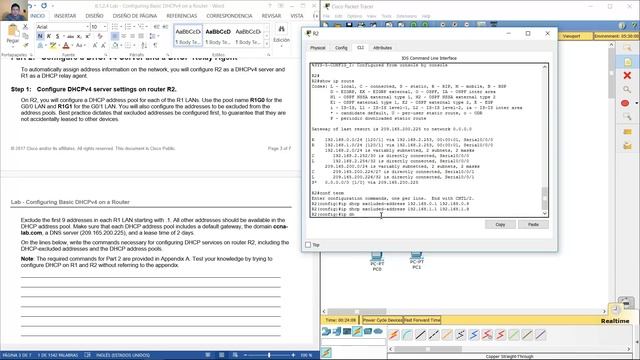Click Power Cycle Devices button

pyautogui.click(x=382, y=320)
